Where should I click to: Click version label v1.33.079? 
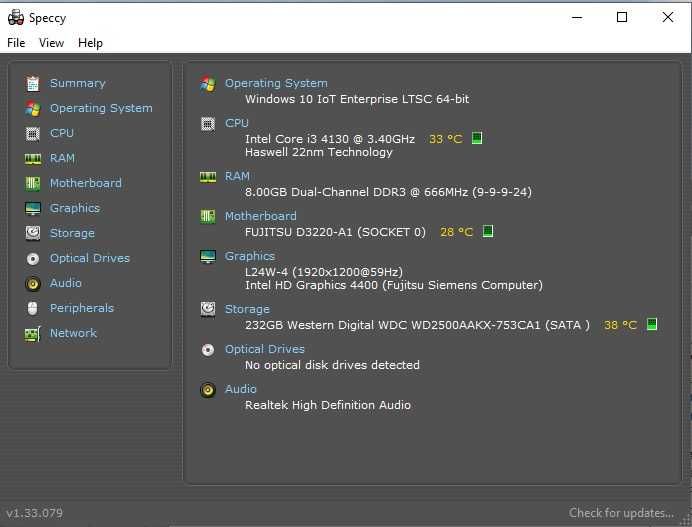[x=34, y=513]
